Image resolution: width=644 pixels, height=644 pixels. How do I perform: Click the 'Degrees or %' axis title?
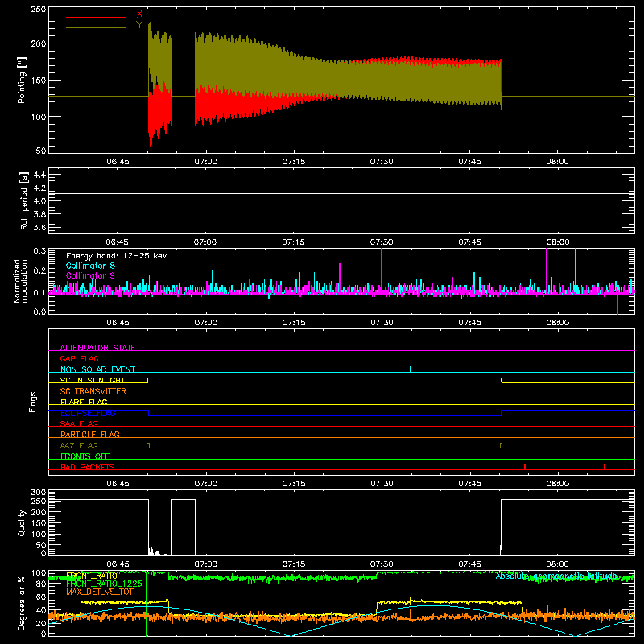tap(22, 603)
